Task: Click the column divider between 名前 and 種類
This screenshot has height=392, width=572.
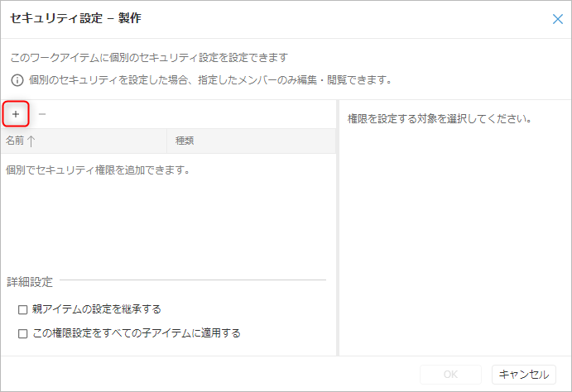Action: coord(166,141)
